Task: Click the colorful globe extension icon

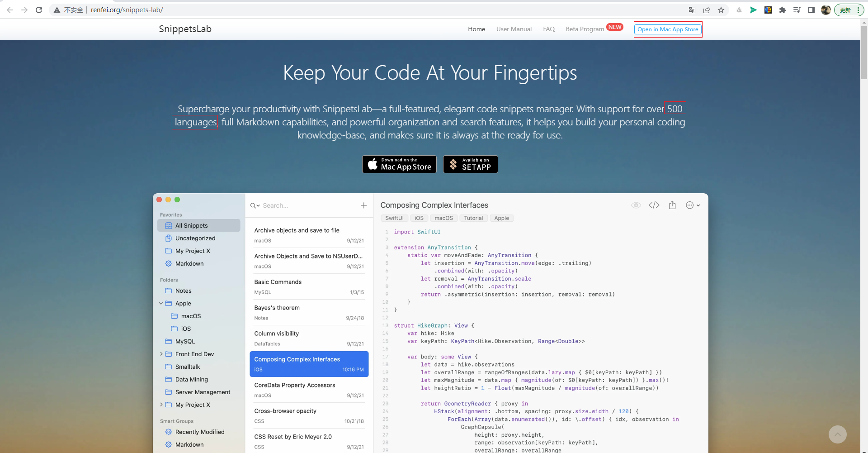Action: pos(768,10)
